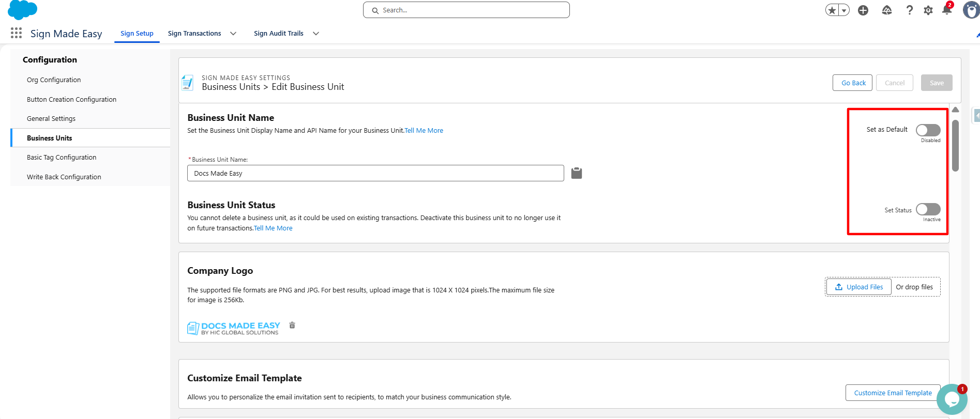
Task: Click the global Search field
Action: click(x=466, y=10)
